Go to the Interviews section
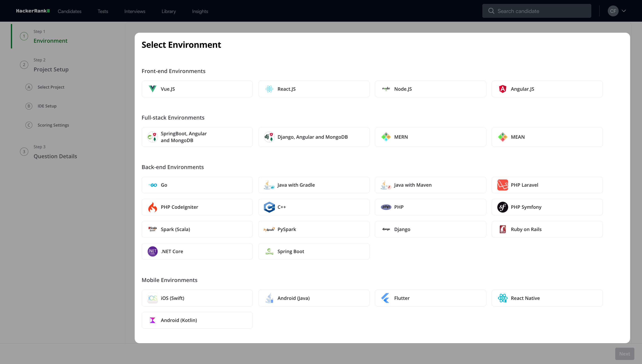This screenshot has width=642, height=364. [134, 11]
